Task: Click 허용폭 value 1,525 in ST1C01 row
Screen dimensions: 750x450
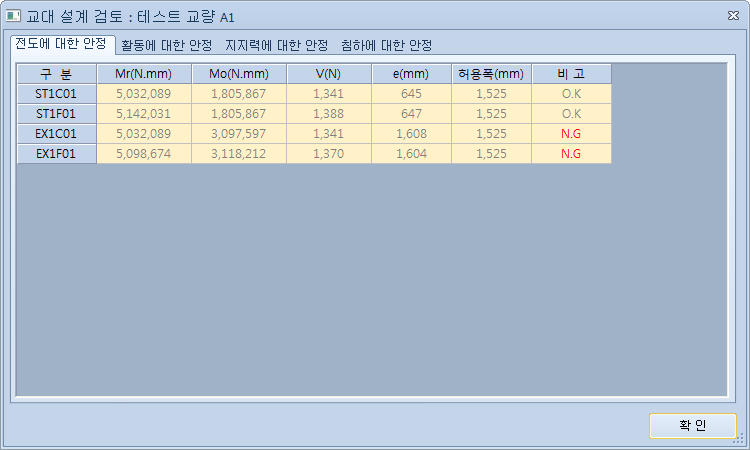Action: click(491, 94)
